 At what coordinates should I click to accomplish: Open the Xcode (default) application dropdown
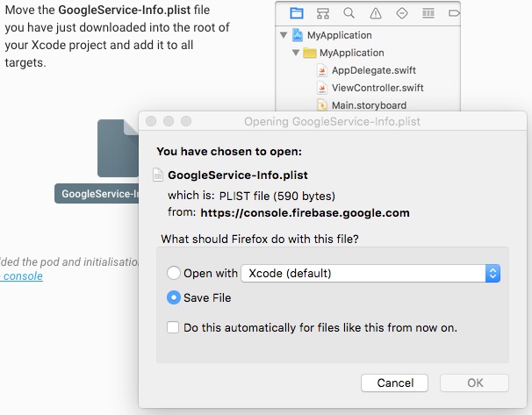(370, 273)
